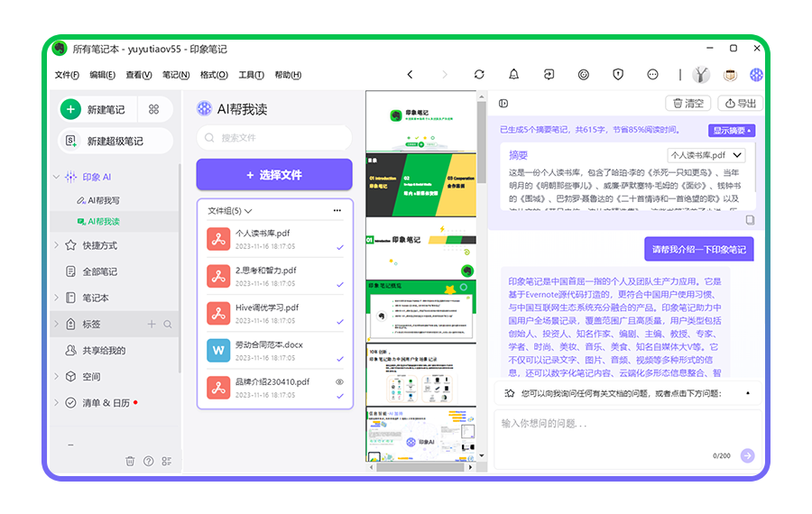The height and width of the screenshot is (514, 812).
Task: Open the 查看(V) menu
Action: [139, 75]
